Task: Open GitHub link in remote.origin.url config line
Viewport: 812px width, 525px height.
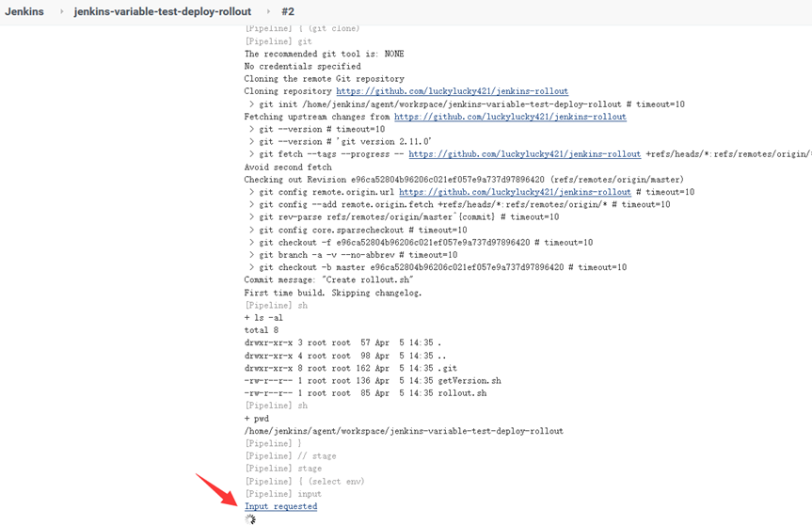Action: pos(515,192)
